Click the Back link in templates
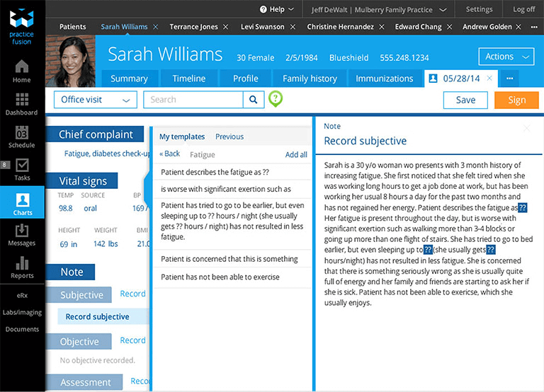 [169, 154]
